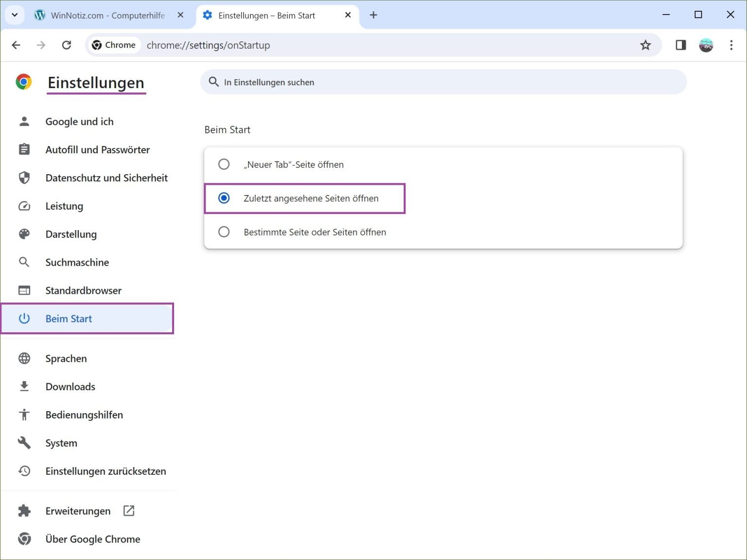Choose Bestimmte Seite oder Seiten öffnen
Image resolution: width=747 pixels, height=560 pixels.
click(224, 232)
